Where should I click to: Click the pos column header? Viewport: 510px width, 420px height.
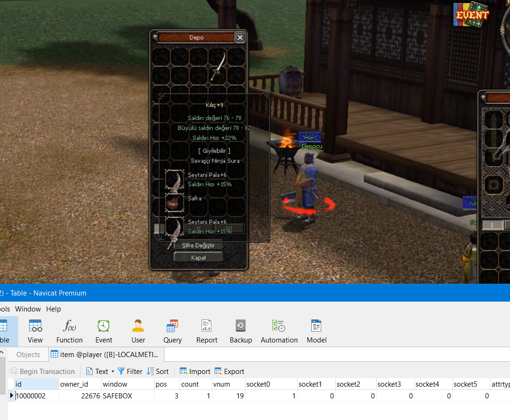pyautogui.click(x=167, y=384)
